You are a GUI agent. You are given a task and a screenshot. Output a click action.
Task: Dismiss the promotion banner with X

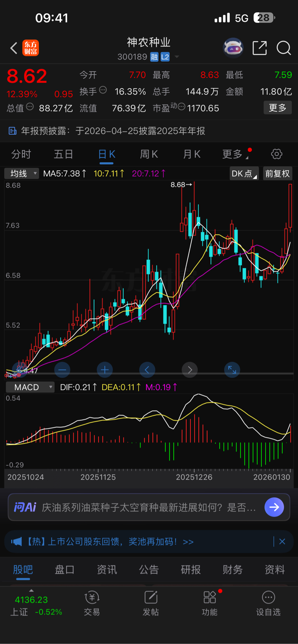point(282,542)
